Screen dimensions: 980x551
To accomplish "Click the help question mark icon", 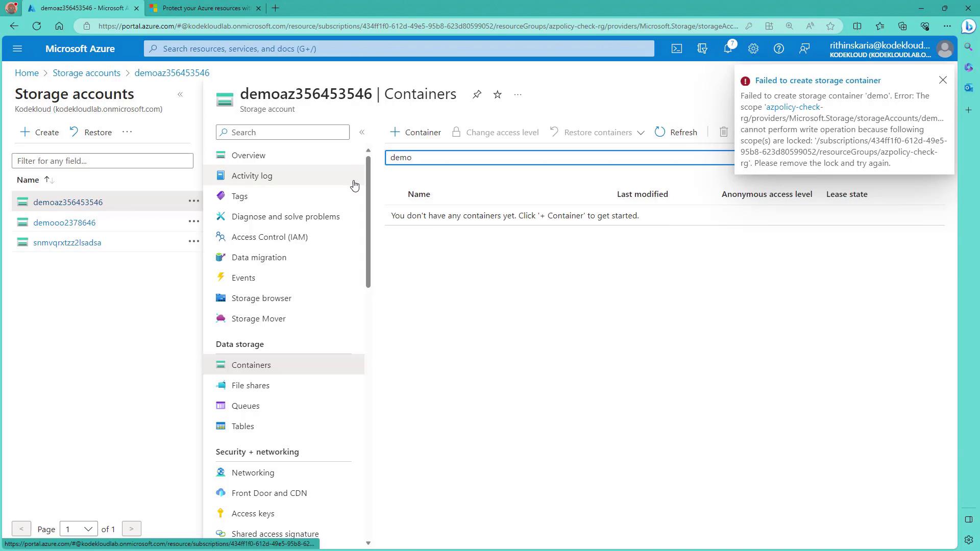I will (779, 49).
